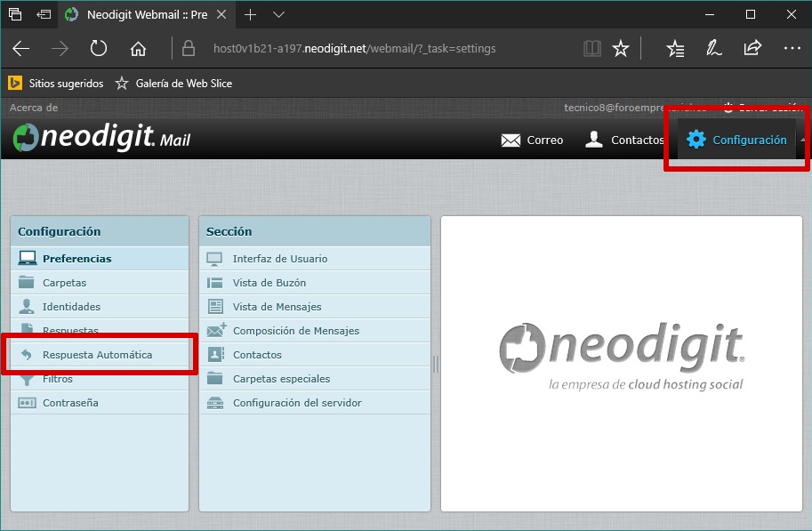Open the Favorites hub icon
The height and width of the screenshot is (531, 812).
[x=675, y=49]
